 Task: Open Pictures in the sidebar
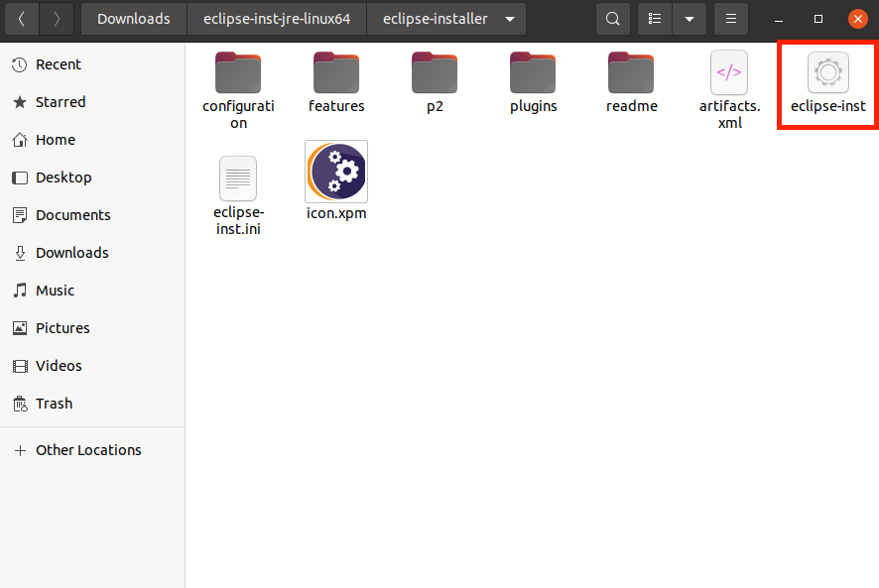[92, 328]
